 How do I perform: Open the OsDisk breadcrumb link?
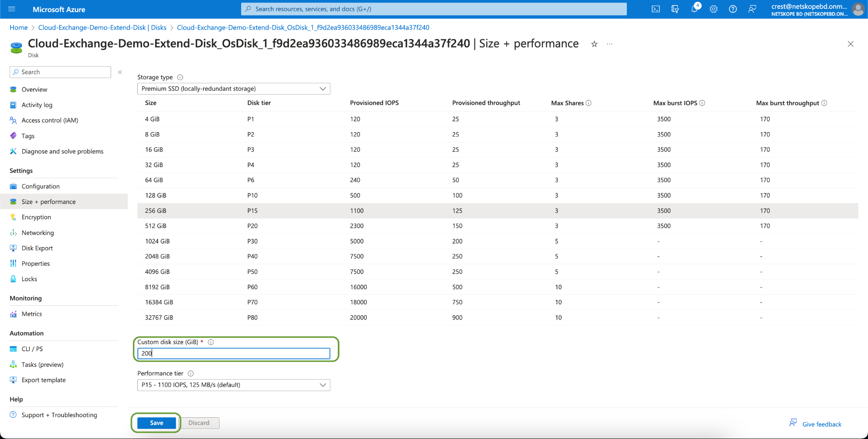pos(303,28)
